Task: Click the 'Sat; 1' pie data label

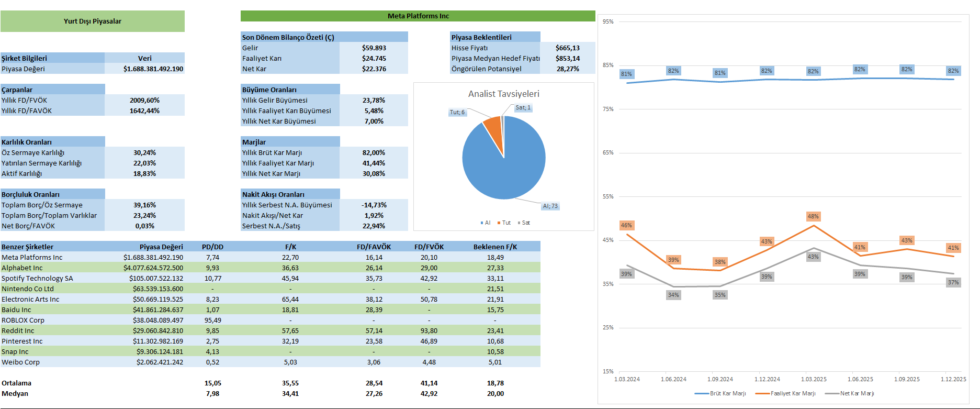Action: (x=523, y=107)
